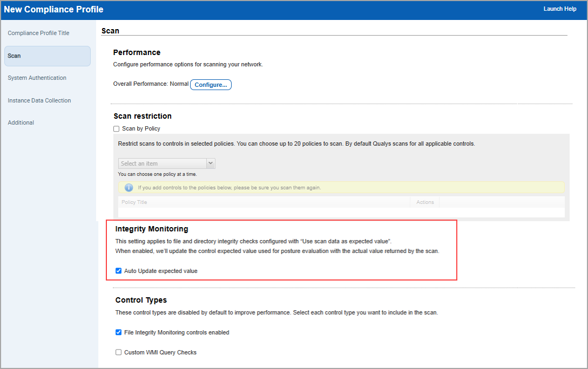
Task: Open the System Authentication settings
Action: [37, 78]
